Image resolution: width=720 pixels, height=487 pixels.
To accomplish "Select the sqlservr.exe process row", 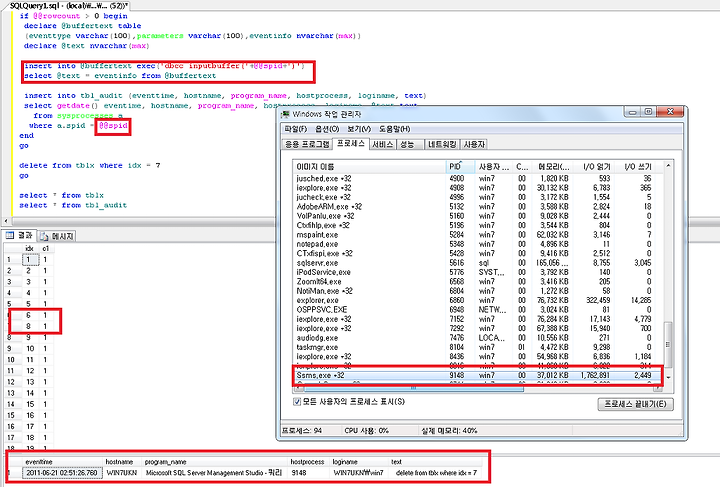I will point(478,263).
